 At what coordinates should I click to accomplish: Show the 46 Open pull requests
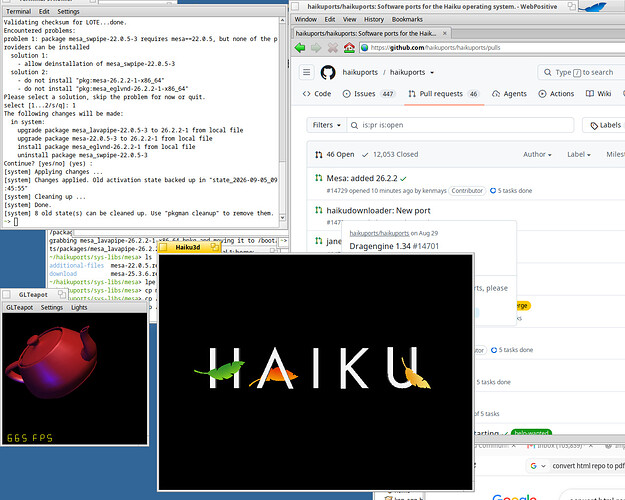coord(334,154)
